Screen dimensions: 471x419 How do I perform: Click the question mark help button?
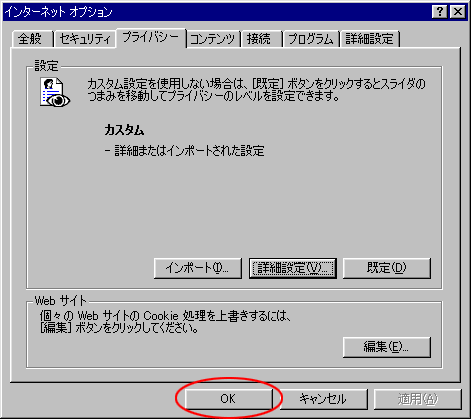(440, 12)
